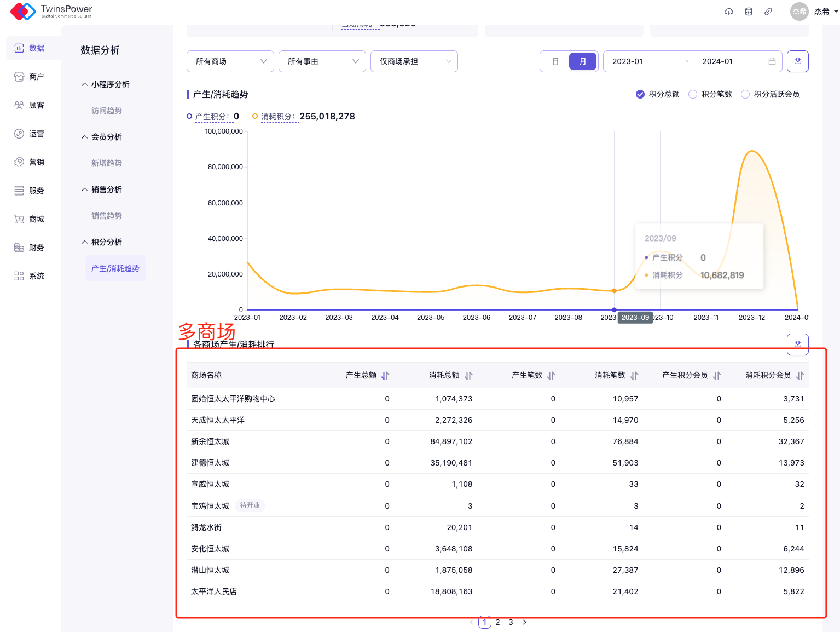Open the link icon in top bar
840x632 pixels.
click(x=768, y=12)
